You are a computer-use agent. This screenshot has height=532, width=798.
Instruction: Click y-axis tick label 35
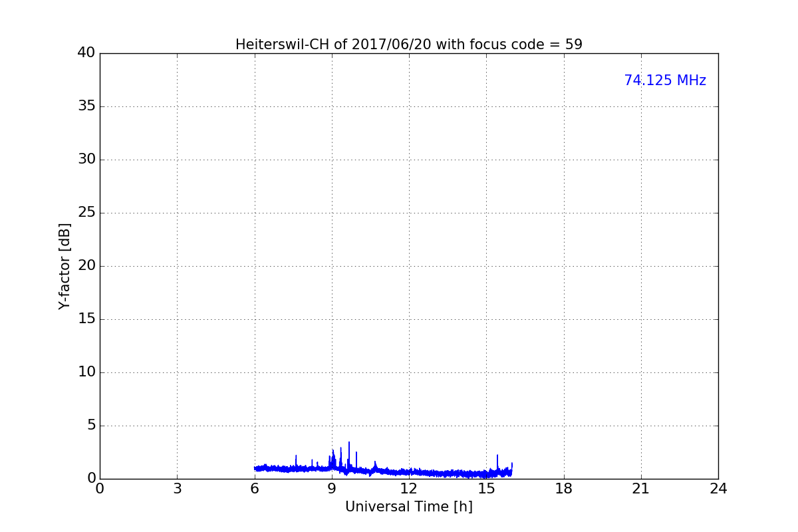click(x=86, y=106)
